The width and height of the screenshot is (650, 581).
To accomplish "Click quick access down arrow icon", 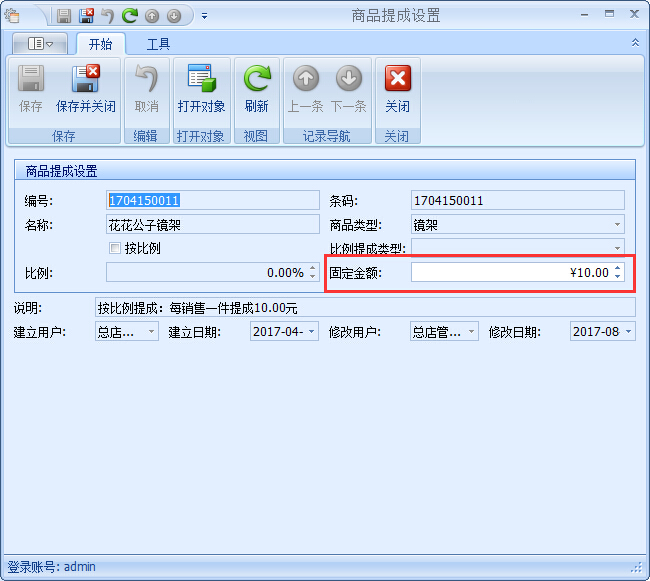I will click(x=174, y=16).
